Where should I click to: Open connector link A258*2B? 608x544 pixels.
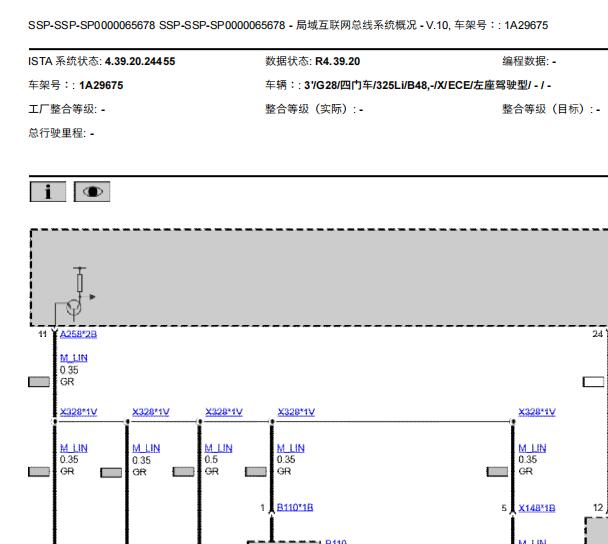[x=78, y=334]
